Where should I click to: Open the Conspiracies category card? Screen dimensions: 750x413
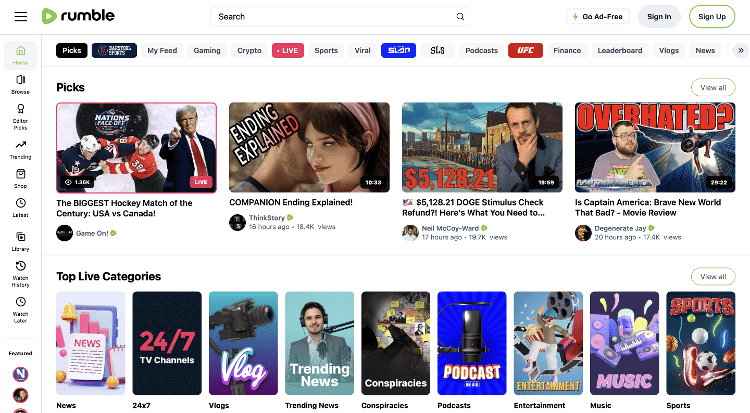coord(396,343)
